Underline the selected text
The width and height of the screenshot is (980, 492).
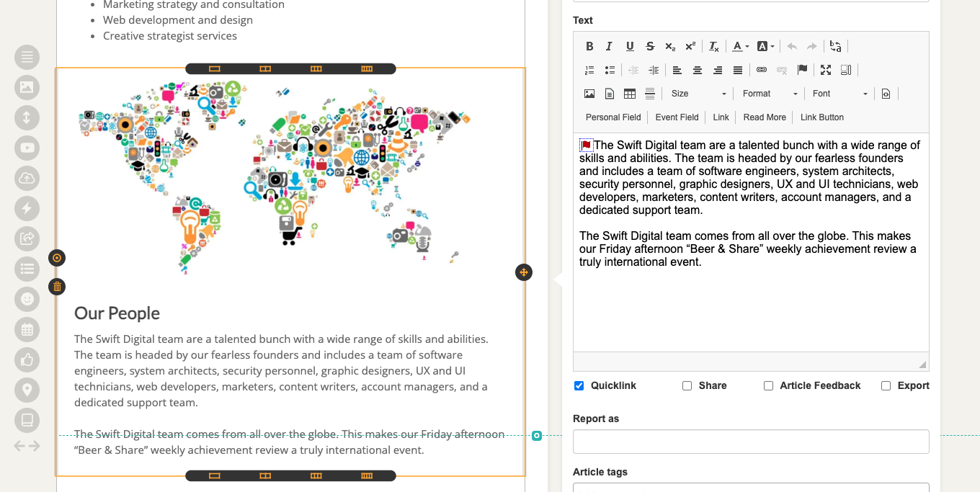click(x=630, y=46)
